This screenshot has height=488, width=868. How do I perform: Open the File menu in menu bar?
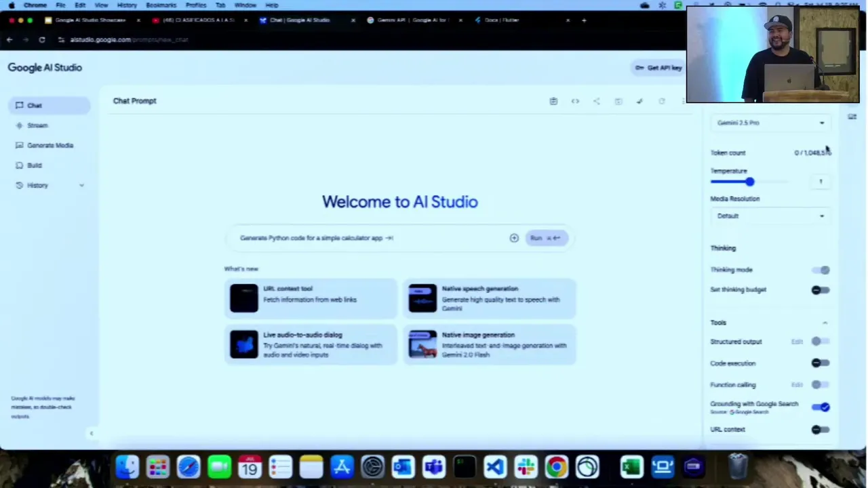[60, 5]
